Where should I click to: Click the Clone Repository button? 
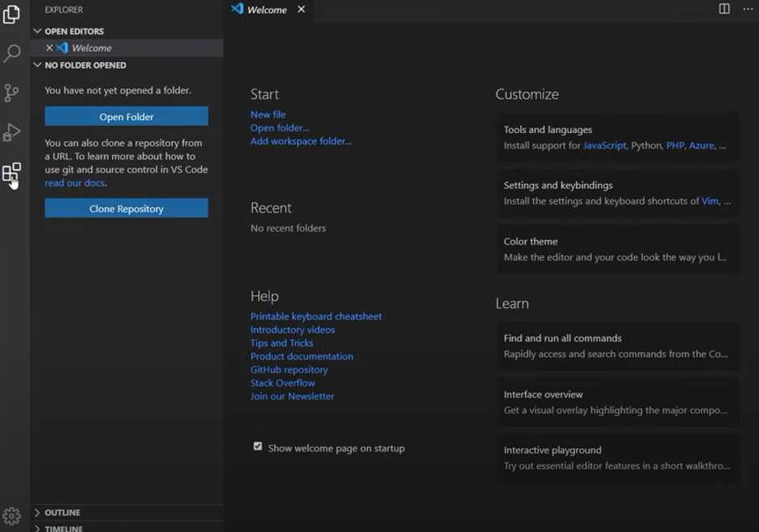(x=127, y=209)
